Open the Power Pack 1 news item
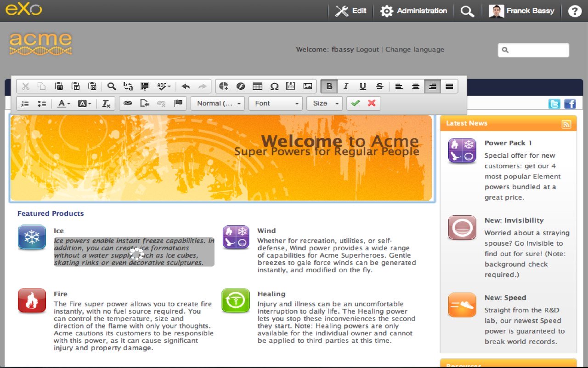This screenshot has width=588, height=368. [x=508, y=143]
